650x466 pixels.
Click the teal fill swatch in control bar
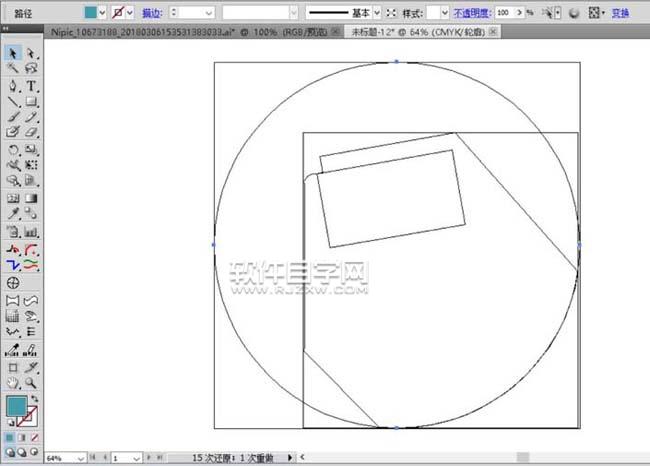[90, 12]
